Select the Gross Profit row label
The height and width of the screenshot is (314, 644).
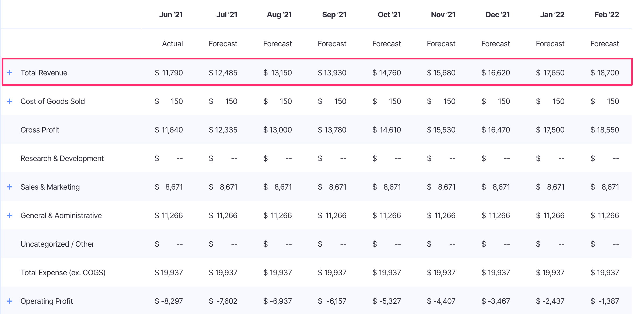(x=40, y=130)
